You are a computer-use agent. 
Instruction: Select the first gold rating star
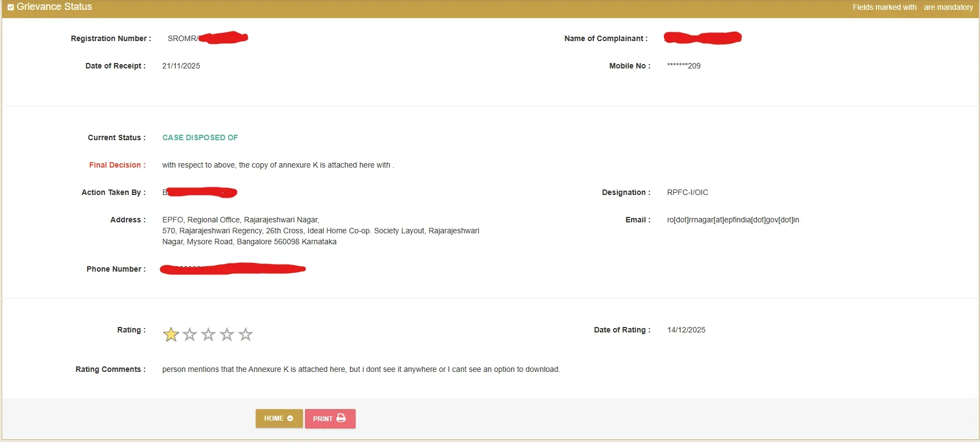pos(171,334)
